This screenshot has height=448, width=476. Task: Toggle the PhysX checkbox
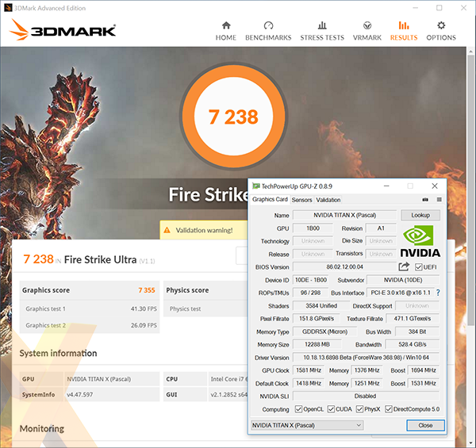(359, 409)
